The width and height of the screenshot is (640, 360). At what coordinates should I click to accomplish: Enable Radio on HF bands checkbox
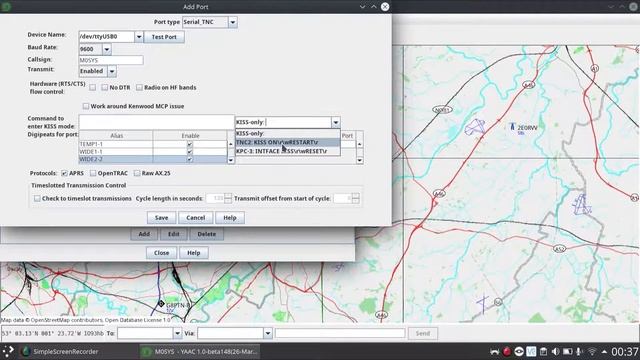tap(140, 87)
